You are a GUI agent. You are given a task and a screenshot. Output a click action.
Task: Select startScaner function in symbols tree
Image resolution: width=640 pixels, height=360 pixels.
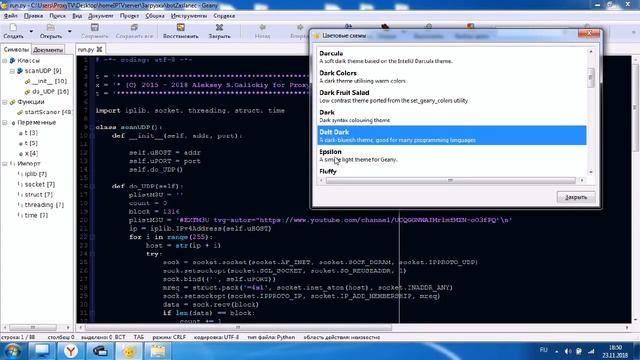point(48,112)
